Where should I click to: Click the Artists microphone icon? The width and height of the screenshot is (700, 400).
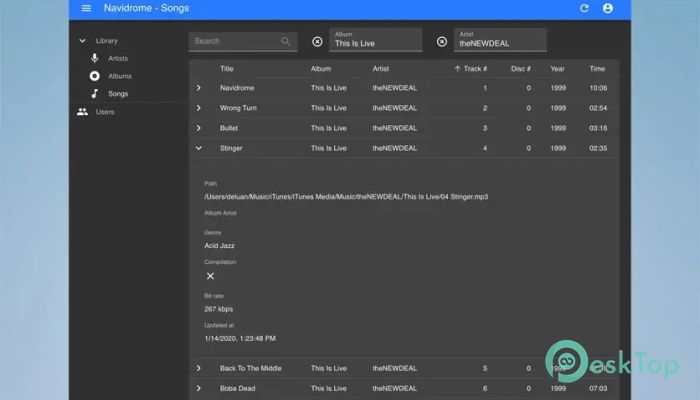coord(94,58)
